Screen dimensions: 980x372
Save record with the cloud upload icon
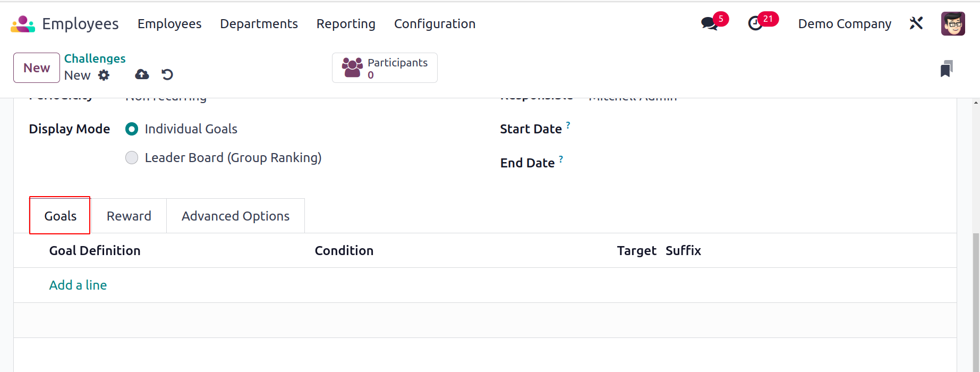tap(142, 74)
